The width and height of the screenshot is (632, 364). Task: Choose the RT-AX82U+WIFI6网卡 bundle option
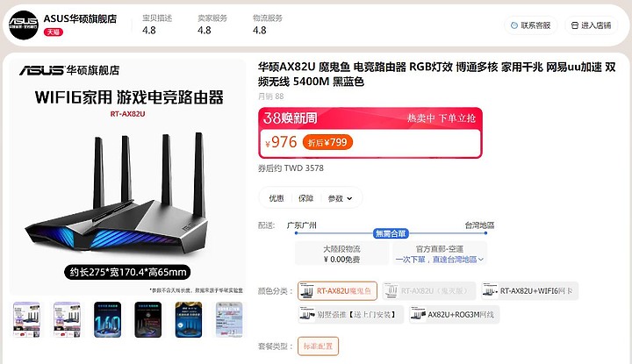[x=530, y=290]
